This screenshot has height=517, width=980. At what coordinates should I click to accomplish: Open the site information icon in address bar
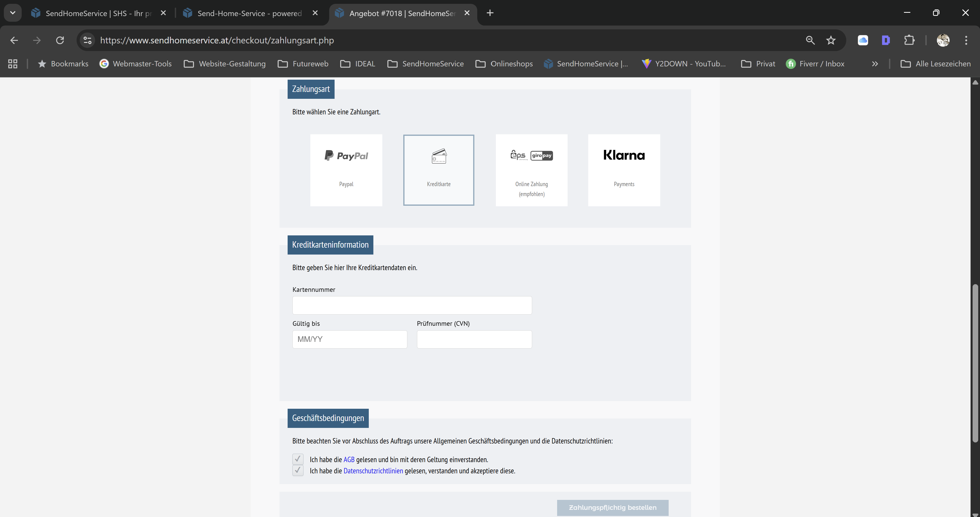coord(88,40)
